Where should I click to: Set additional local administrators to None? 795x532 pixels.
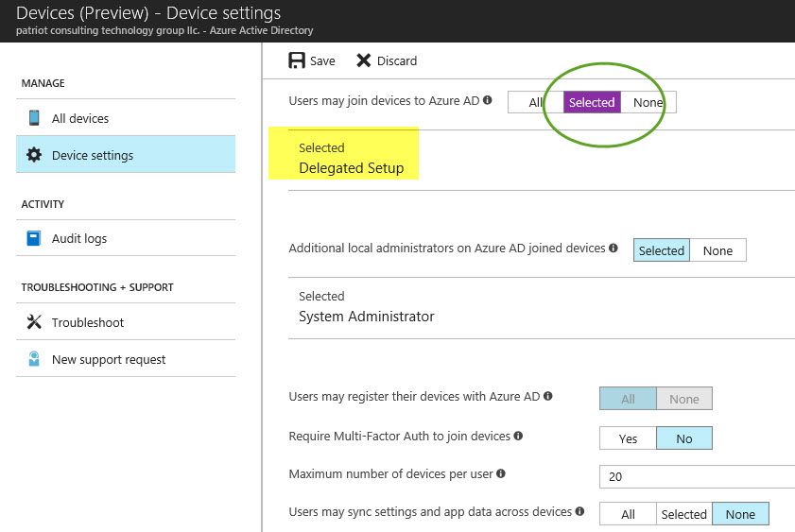point(717,250)
